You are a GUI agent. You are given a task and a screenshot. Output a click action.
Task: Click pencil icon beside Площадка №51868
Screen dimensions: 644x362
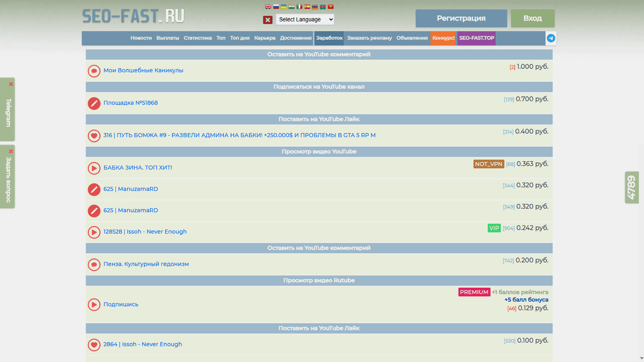pyautogui.click(x=94, y=103)
